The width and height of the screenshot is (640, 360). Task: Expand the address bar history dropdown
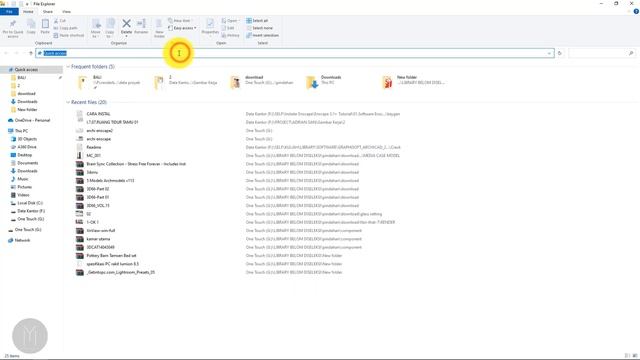549,53
